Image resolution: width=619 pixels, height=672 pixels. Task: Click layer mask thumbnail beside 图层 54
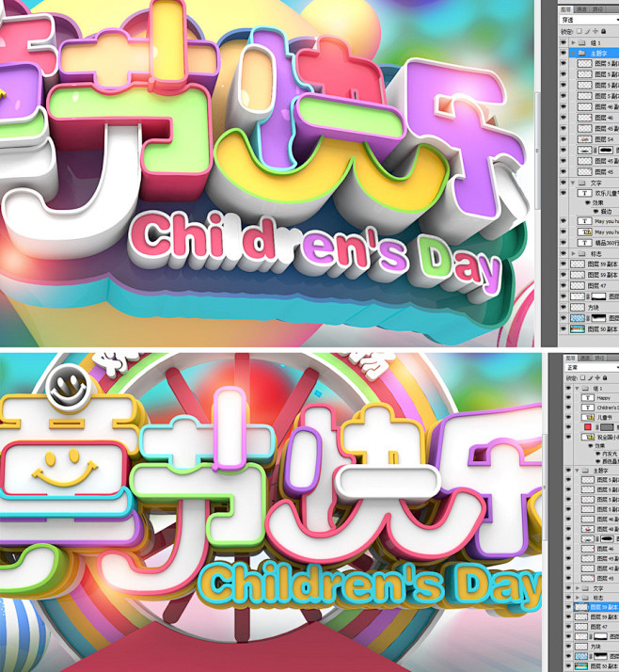[x=607, y=150]
